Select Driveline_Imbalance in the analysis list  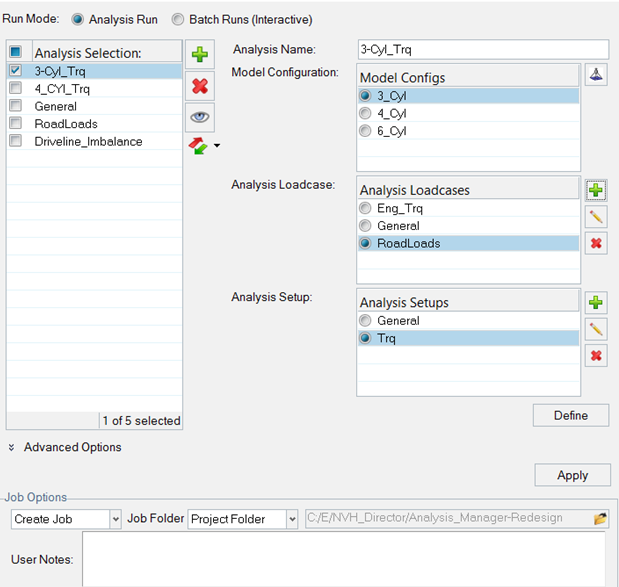click(x=88, y=141)
